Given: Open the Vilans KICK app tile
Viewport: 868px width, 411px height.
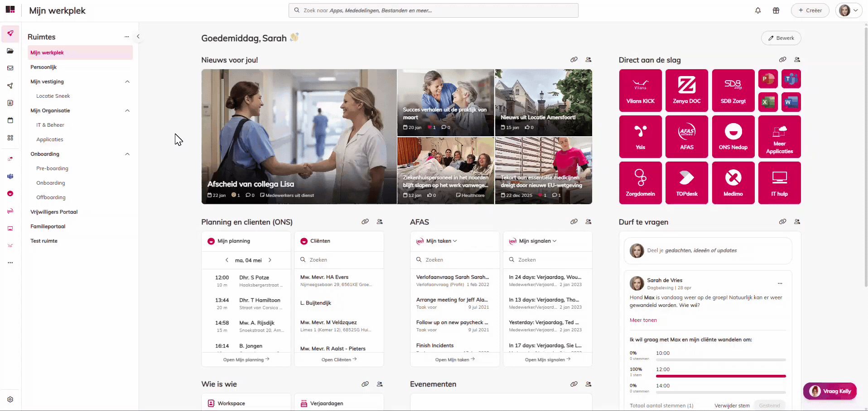Looking at the screenshot, I should [x=640, y=91].
